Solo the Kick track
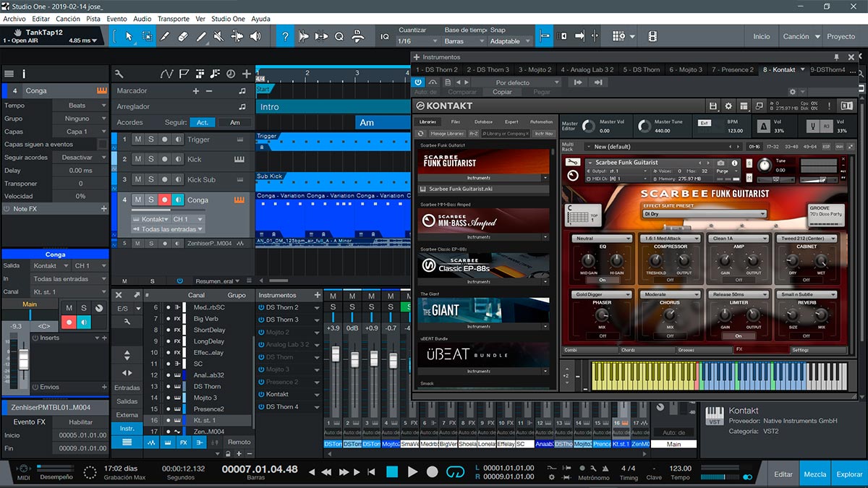 pyautogui.click(x=151, y=159)
